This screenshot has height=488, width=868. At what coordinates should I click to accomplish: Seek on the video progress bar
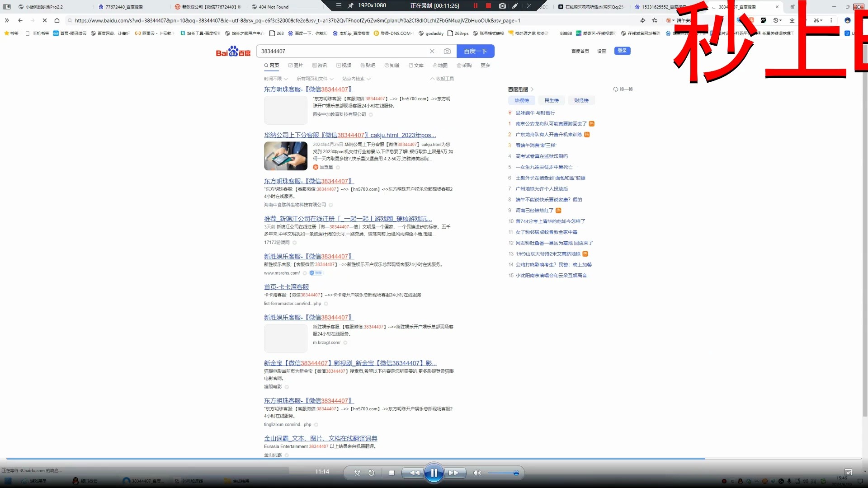coord(434,459)
